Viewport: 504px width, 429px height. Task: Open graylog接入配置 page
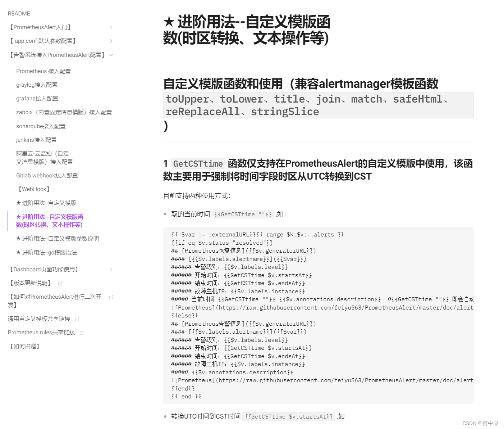[37, 85]
